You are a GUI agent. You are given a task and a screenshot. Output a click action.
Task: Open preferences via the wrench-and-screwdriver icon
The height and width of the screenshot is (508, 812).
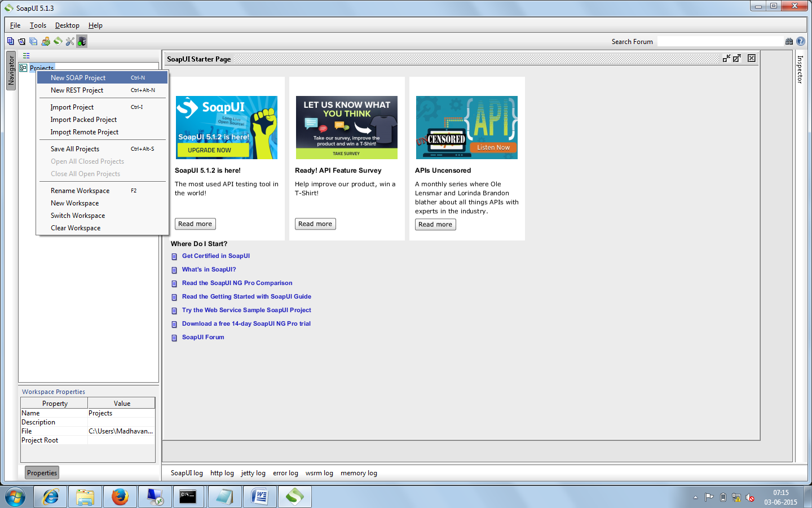[70, 41]
